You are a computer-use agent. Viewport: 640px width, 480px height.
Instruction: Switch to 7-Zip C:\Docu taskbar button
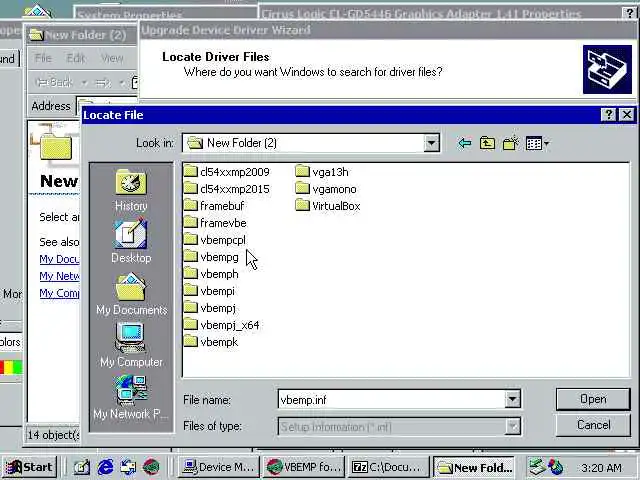[388, 467]
